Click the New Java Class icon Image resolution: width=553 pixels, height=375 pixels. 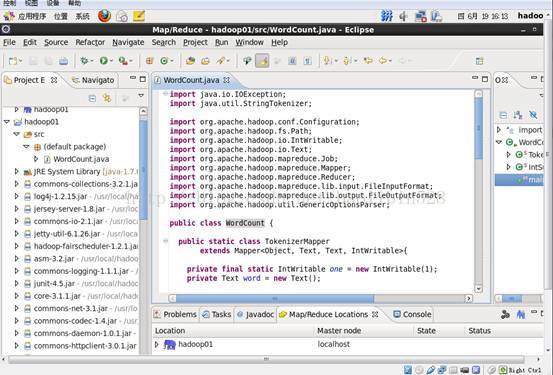[164, 61]
